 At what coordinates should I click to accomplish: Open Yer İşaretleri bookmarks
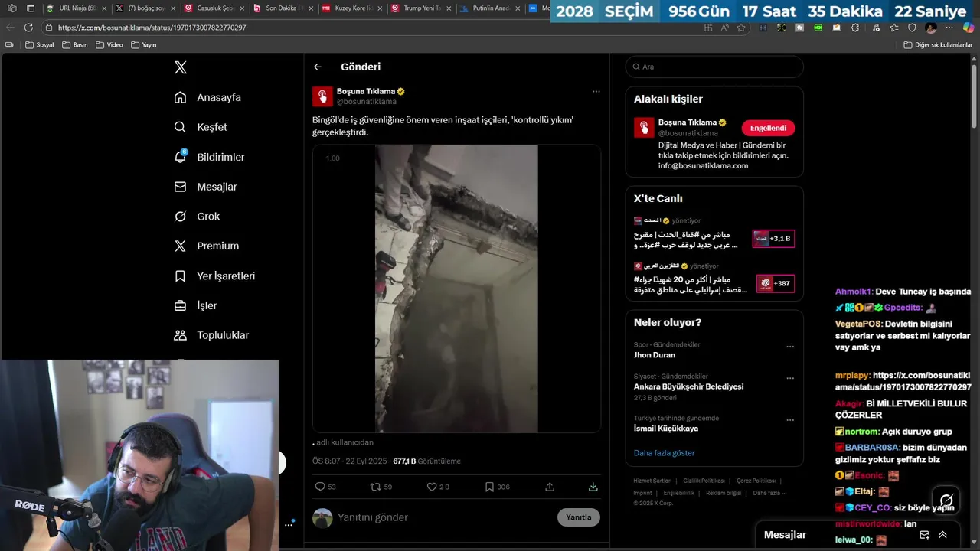click(x=214, y=275)
